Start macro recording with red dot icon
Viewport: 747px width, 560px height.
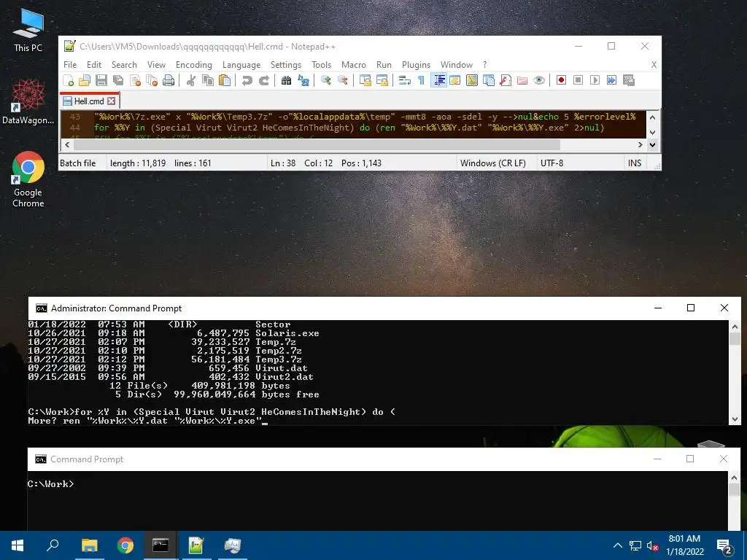pos(561,80)
